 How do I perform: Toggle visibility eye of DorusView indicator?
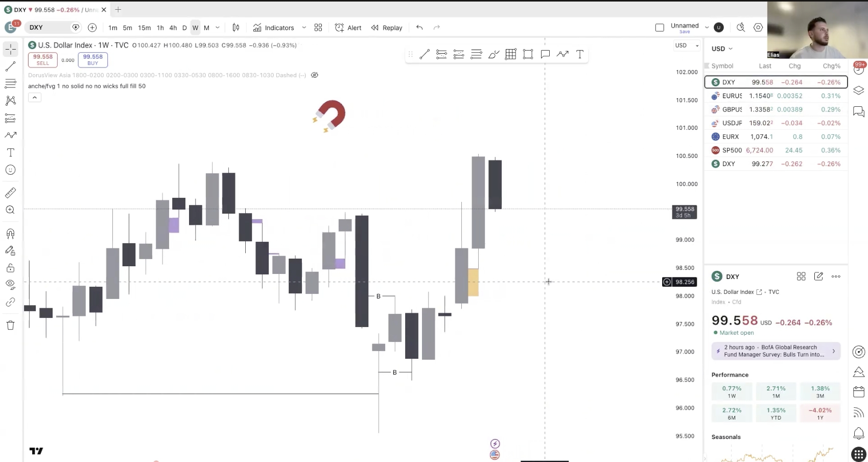315,75
